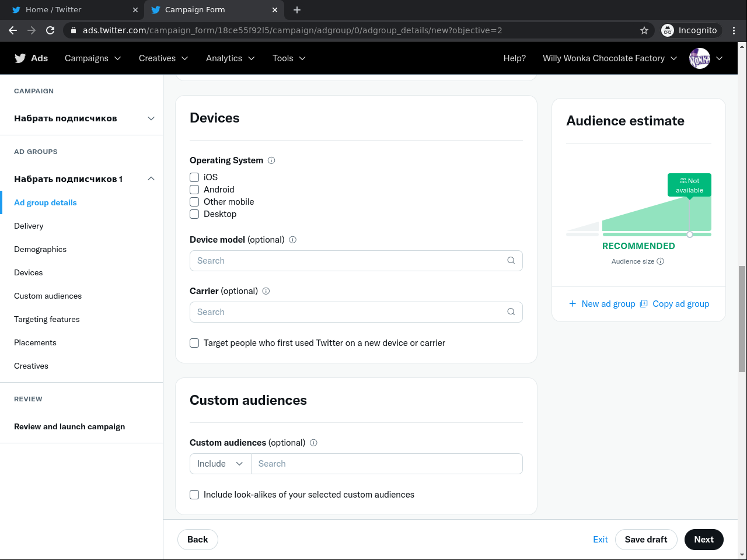
Task: Bookmark this page with the star icon
Action: point(644,30)
